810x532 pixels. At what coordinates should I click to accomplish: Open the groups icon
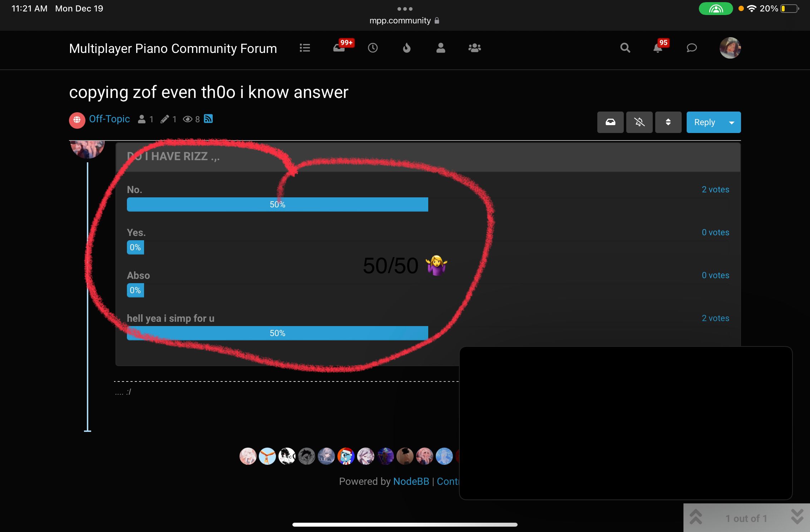[x=475, y=48]
